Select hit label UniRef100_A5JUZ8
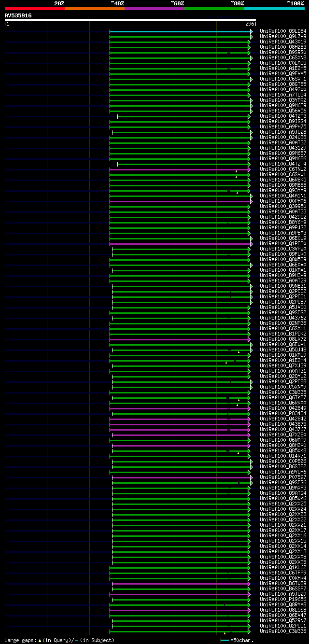The image size is (309, 644). (283, 132)
